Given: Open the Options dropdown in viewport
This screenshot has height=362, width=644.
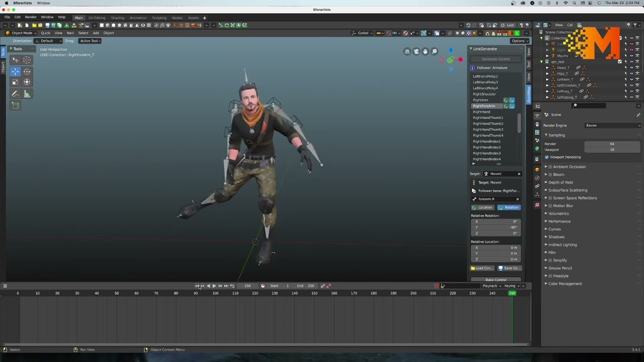Looking at the screenshot, I should (x=520, y=41).
